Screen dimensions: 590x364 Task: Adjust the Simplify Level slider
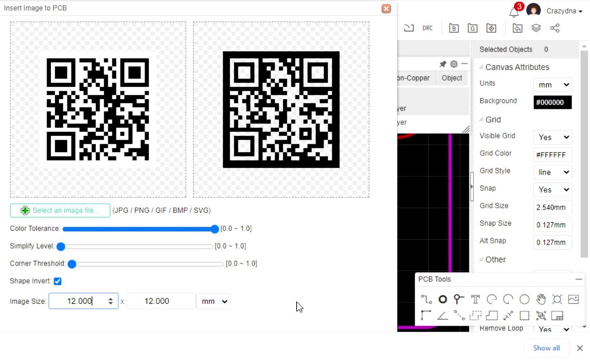click(x=135, y=247)
